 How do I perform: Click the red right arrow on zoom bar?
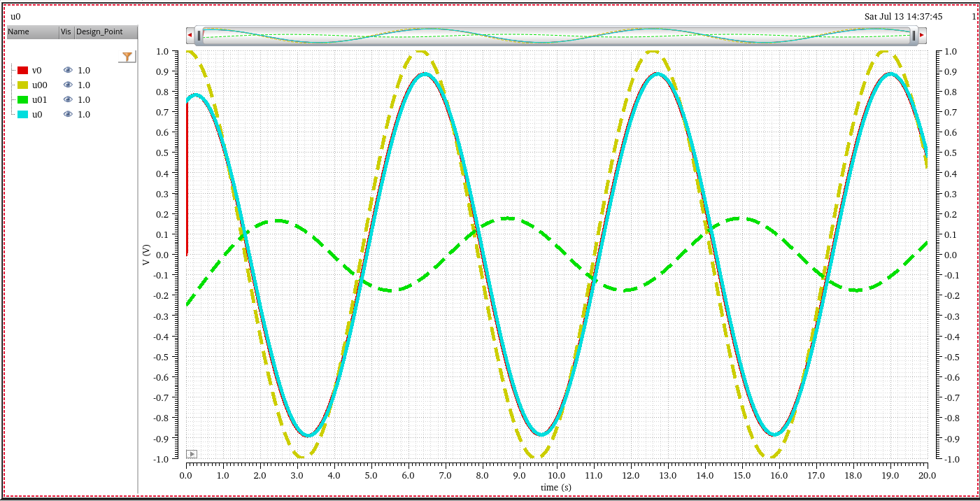pos(922,35)
